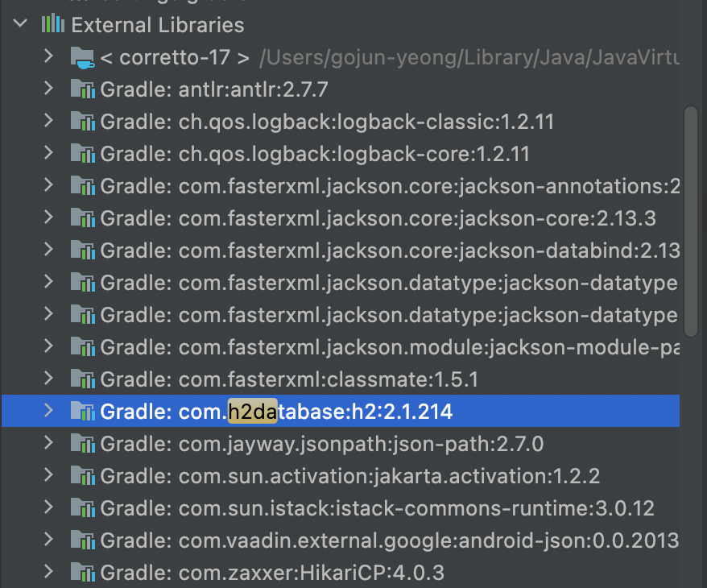Expand the jackson-databind library node
Image resolution: width=707 pixels, height=588 pixels.
[x=48, y=250]
